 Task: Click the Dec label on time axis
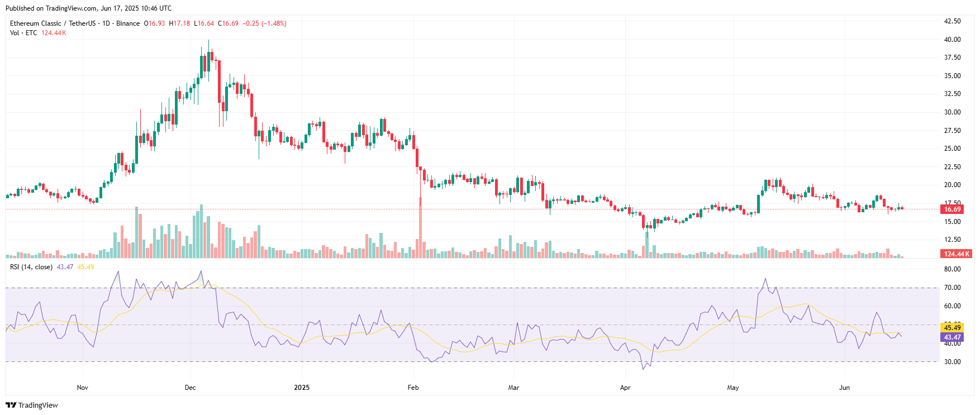(190, 388)
